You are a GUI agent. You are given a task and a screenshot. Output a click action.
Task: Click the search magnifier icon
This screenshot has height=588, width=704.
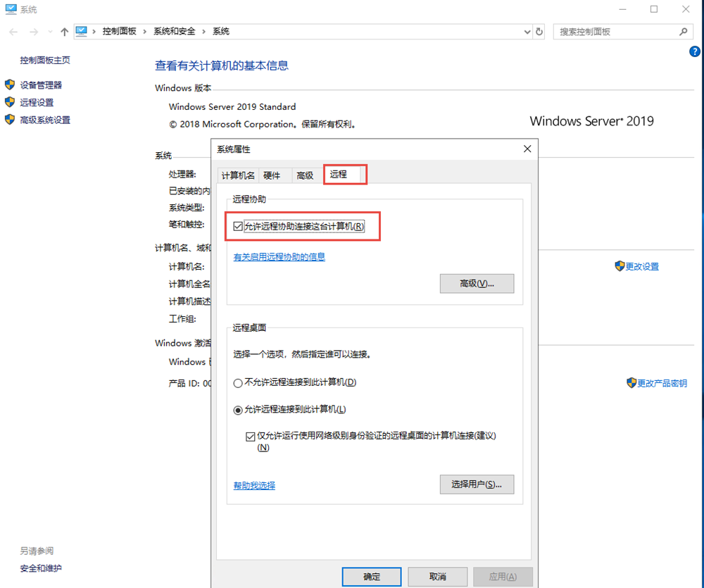[x=683, y=32]
